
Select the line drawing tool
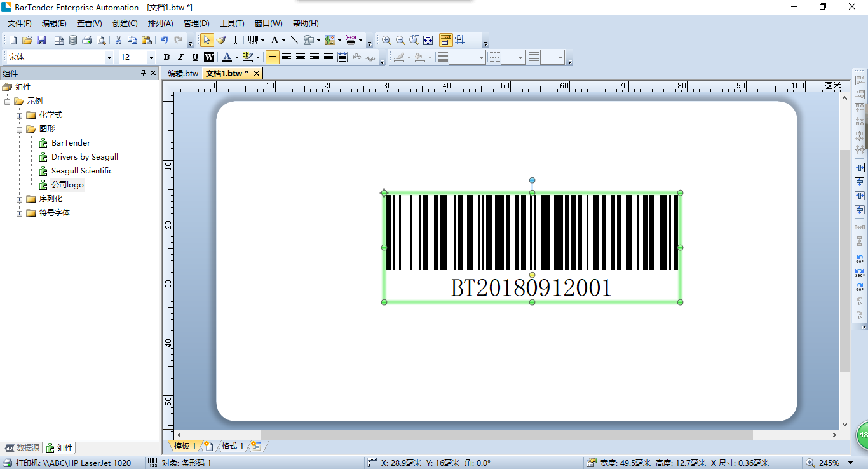tap(294, 40)
